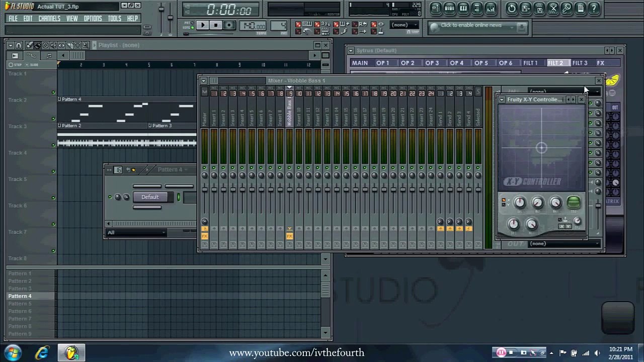Open the Playlist view from the top toolbar
Viewport: 644px width, 362px height.
coord(436,9)
